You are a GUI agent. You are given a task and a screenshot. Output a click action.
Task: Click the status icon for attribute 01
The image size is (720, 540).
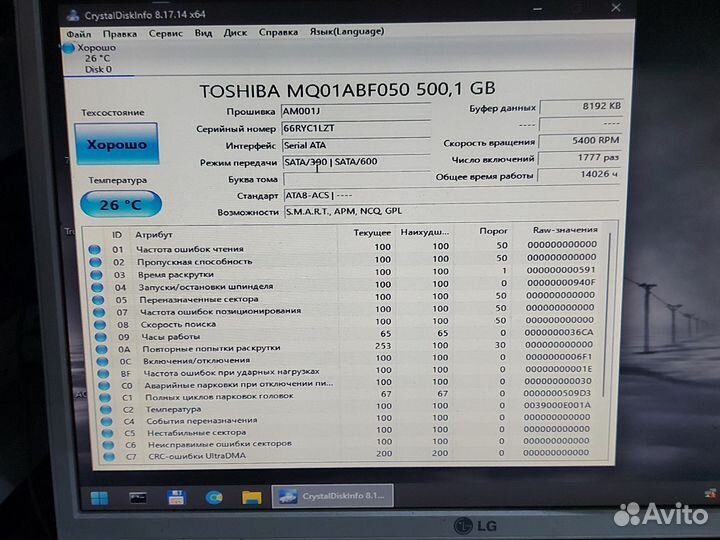pyautogui.click(x=95, y=249)
